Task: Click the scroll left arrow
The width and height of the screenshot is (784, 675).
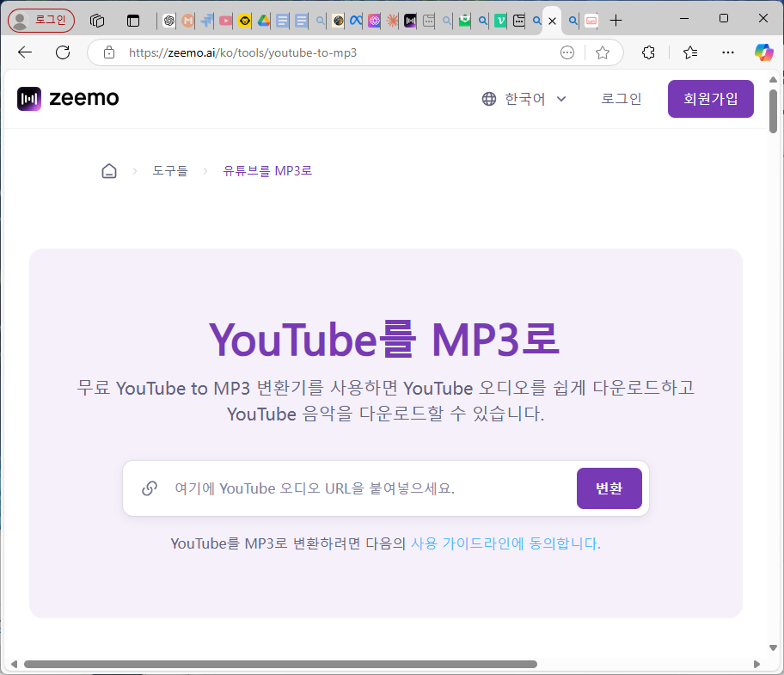Action: pyautogui.click(x=15, y=664)
